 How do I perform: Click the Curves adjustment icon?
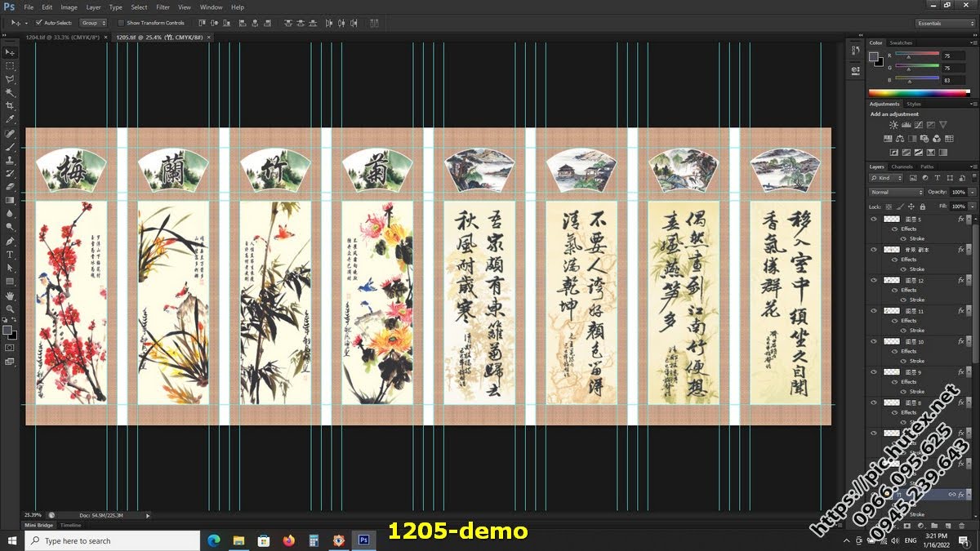click(919, 125)
